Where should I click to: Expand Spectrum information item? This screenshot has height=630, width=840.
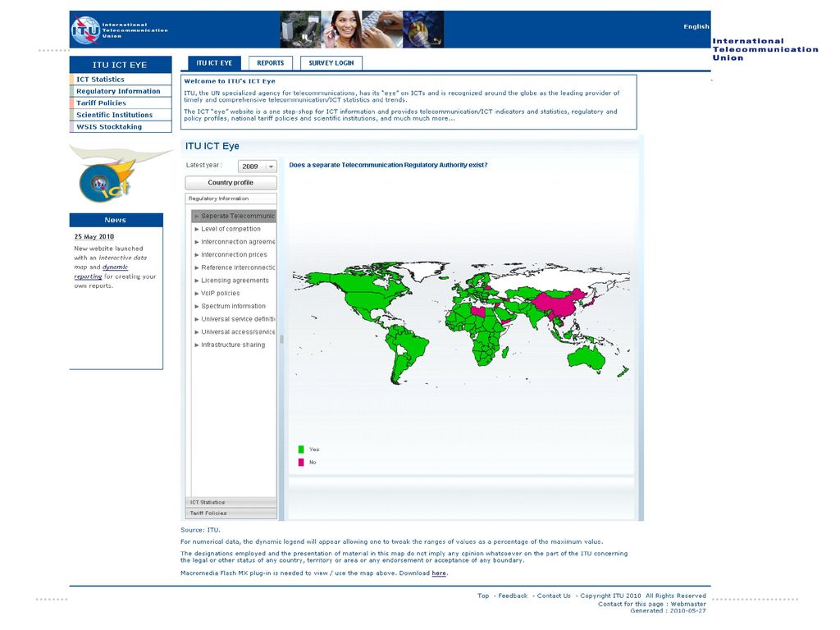point(233,306)
